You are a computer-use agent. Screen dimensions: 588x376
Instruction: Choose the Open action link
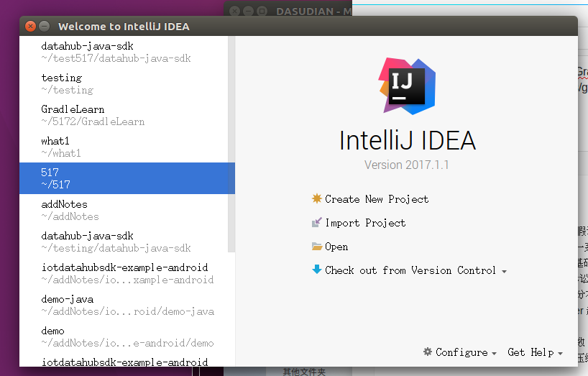click(336, 247)
